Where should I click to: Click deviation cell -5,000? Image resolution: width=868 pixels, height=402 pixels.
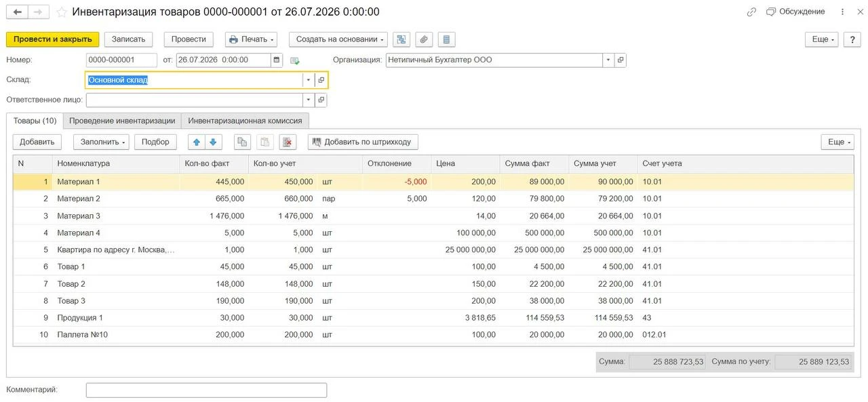(x=397, y=182)
